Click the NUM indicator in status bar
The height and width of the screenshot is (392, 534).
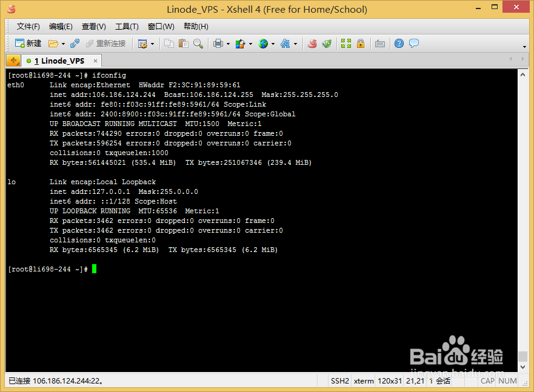click(507, 380)
